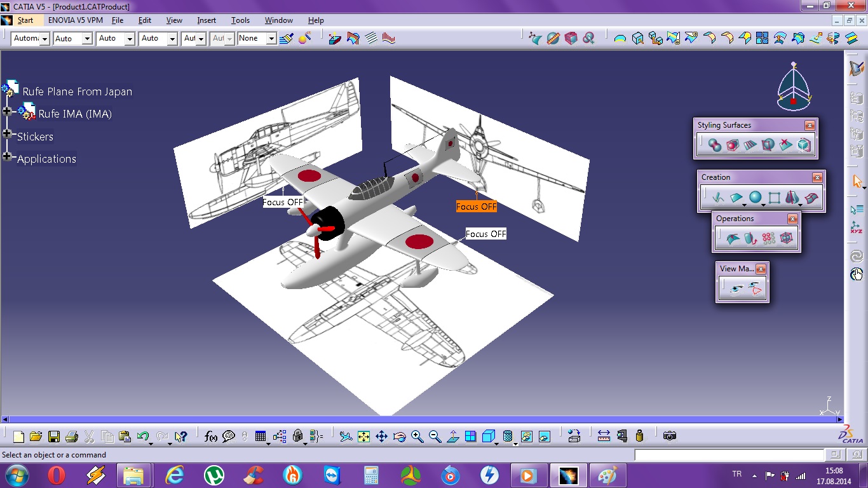Click the Zoom In magnifier

coord(417,437)
